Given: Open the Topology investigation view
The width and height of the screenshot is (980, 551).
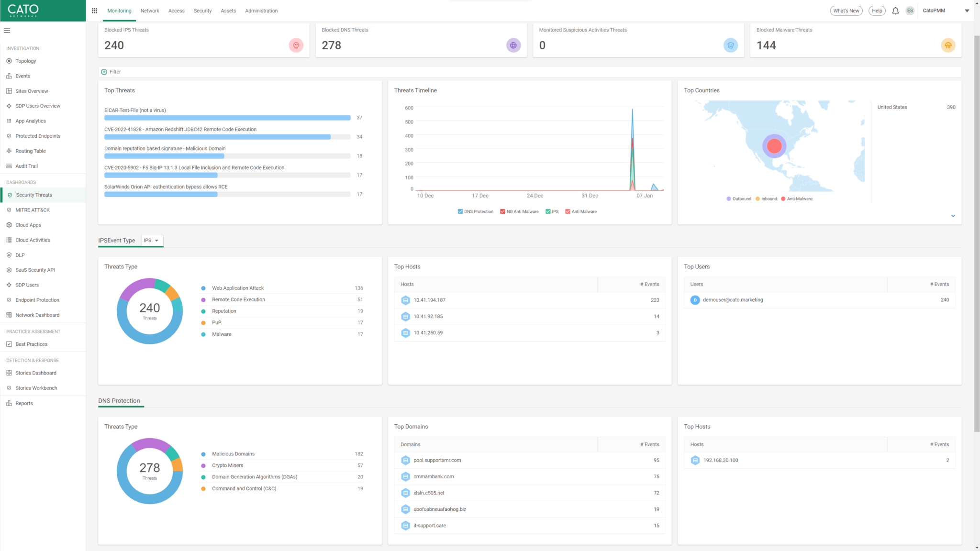Looking at the screenshot, I should 25,61.
